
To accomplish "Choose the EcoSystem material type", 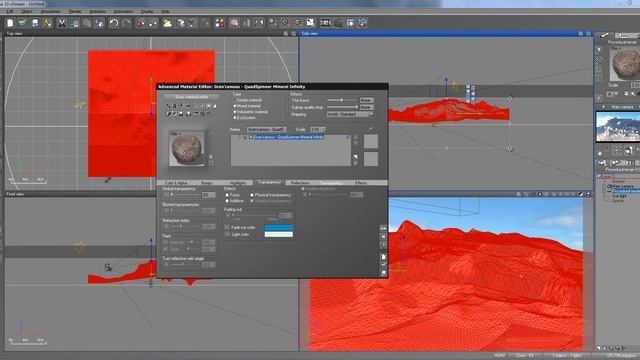I will tap(244, 118).
